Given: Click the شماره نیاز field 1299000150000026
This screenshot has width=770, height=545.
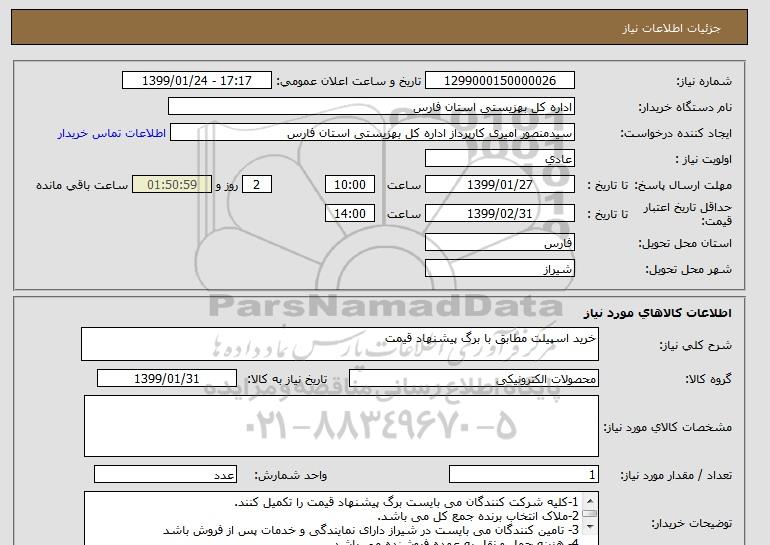Looking at the screenshot, I should click(499, 81).
